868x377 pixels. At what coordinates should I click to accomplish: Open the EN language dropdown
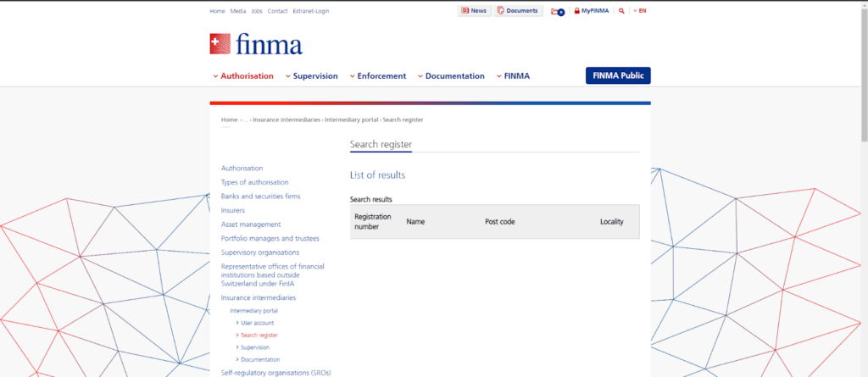(x=640, y=11)
